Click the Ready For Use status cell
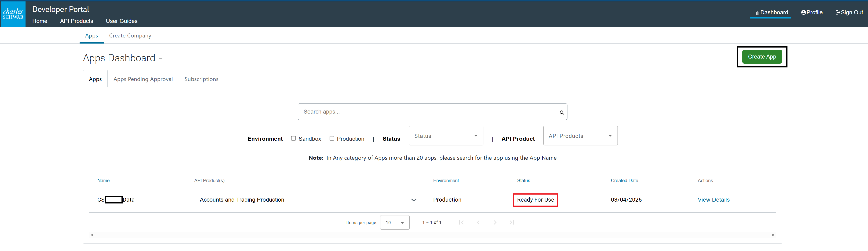The height and width of the screenshot is (251, 868). point(535,200)
